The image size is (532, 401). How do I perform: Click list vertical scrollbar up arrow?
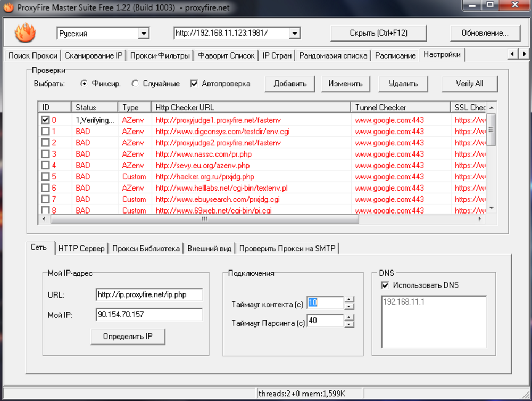pyautogui.click(x=491, y=108)
